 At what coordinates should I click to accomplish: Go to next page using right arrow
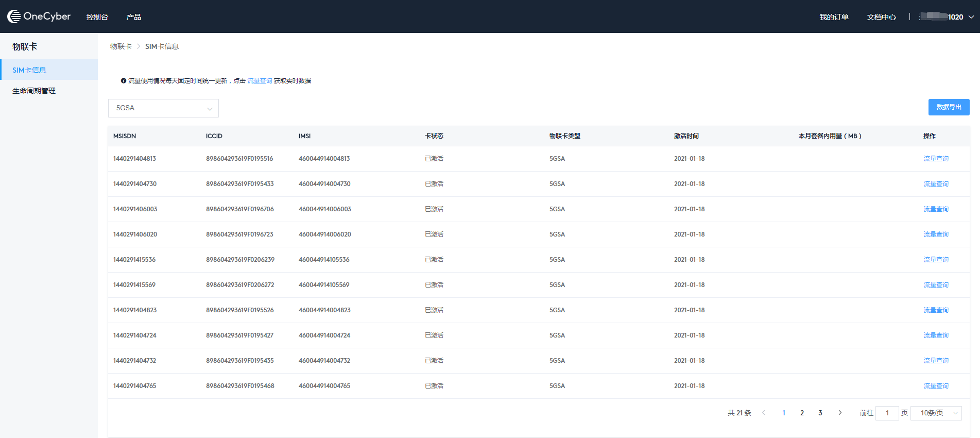[840, 413]
